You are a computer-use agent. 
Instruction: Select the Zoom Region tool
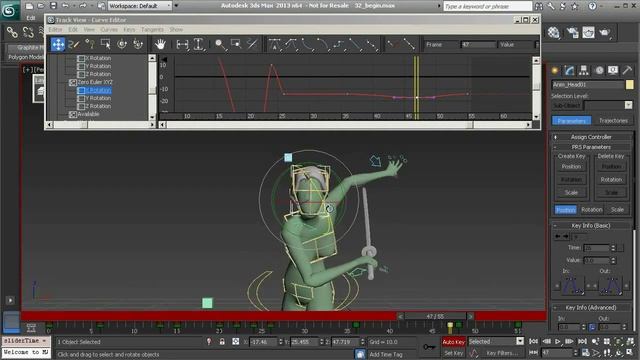pos(236,44)
